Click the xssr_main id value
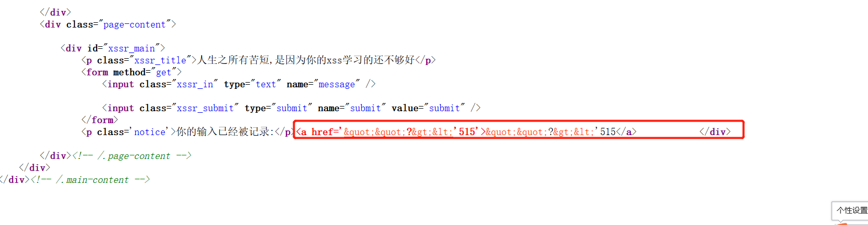 pyautogui.click(x=131, y=48)
